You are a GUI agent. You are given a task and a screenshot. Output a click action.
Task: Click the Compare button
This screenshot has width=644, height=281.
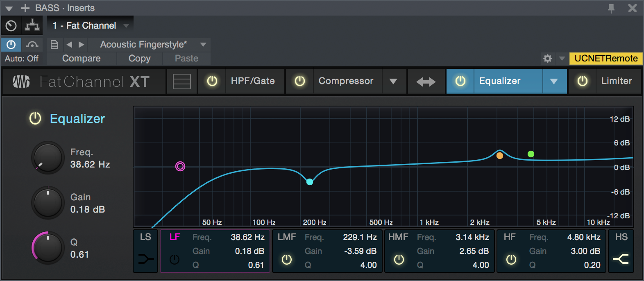click(x=82, y=59)
